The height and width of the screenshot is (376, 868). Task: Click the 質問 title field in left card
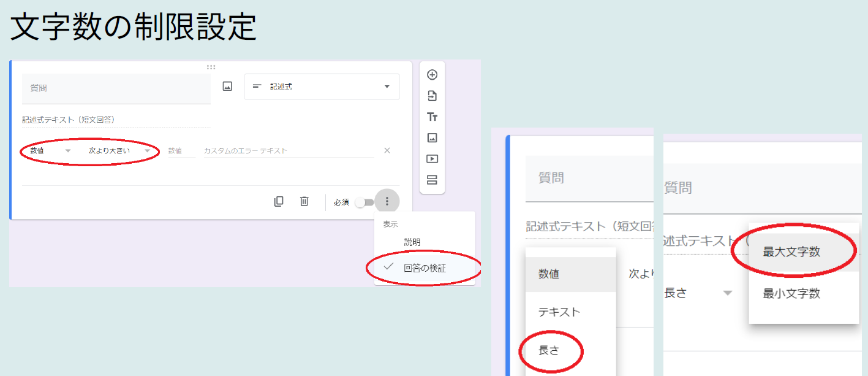pos(116,88)
